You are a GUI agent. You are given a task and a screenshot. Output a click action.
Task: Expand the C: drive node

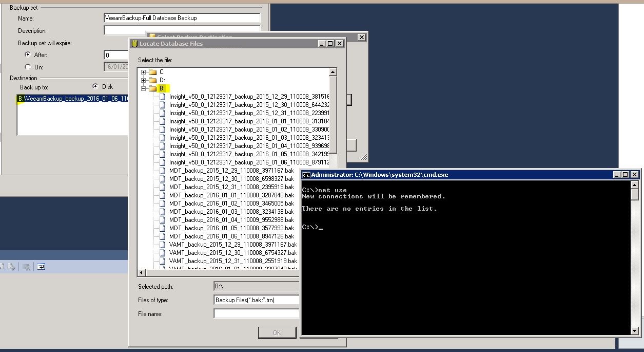144,72
